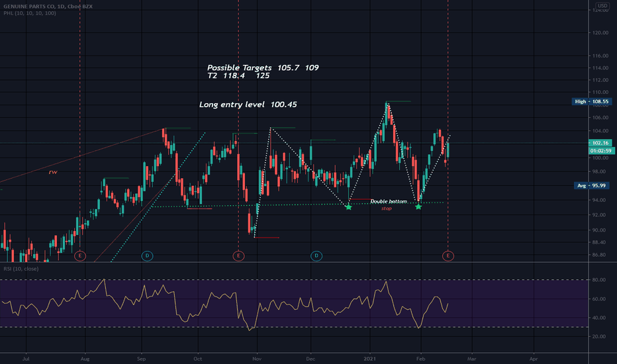Click the 92.00 price axis label

click(x=599, y=215)
